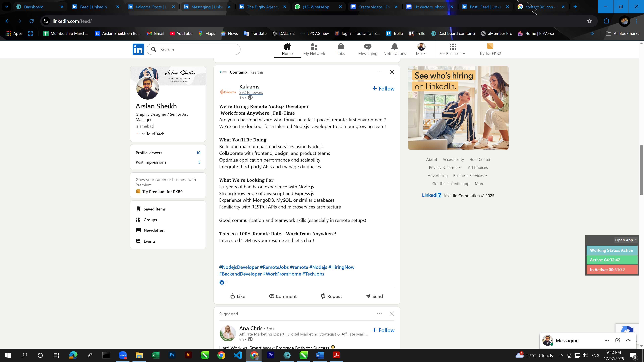Comment on the Kalaams post
This screenshot has height=362, width=644.
283,296
